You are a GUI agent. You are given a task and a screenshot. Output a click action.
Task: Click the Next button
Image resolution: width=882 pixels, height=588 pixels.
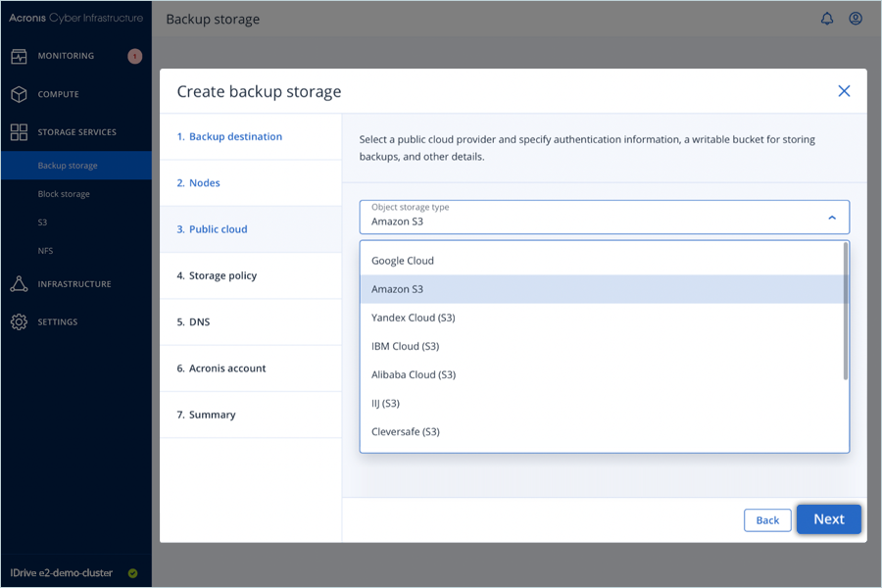[x=828, y=519]
